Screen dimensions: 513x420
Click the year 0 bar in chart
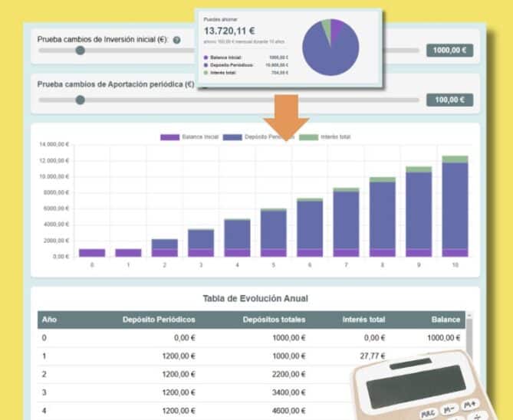pos(91,252)
